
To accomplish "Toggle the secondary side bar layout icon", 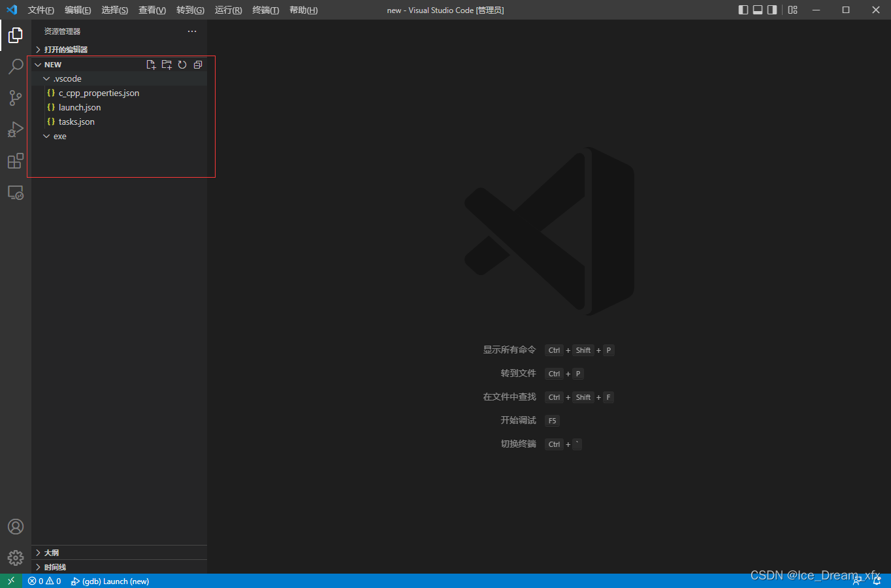I will 772,10.
